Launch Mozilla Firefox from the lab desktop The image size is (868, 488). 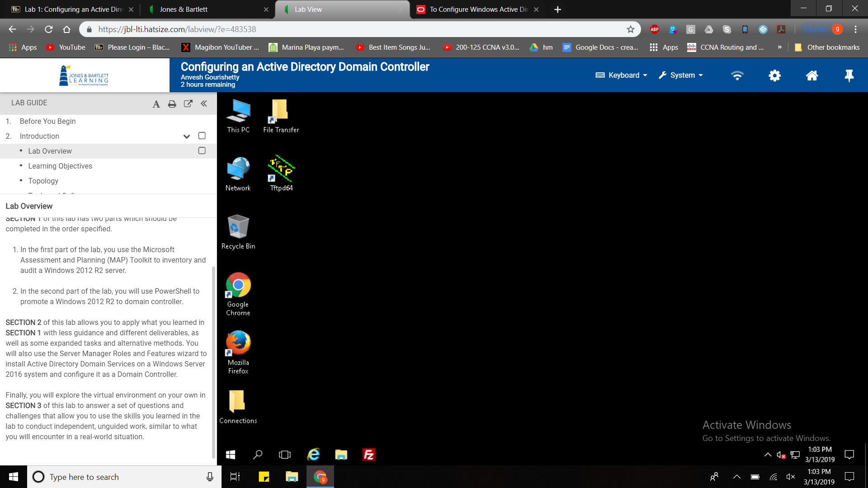point(238,352)
